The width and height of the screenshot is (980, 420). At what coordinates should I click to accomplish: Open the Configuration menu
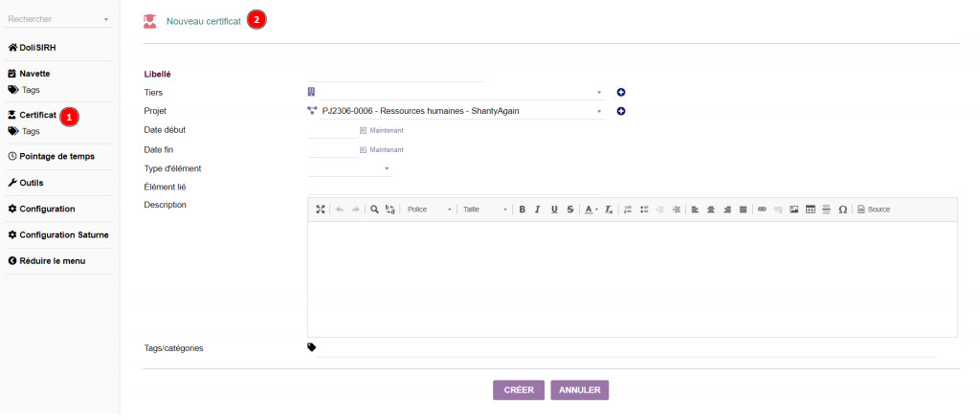tap(41, 210)
